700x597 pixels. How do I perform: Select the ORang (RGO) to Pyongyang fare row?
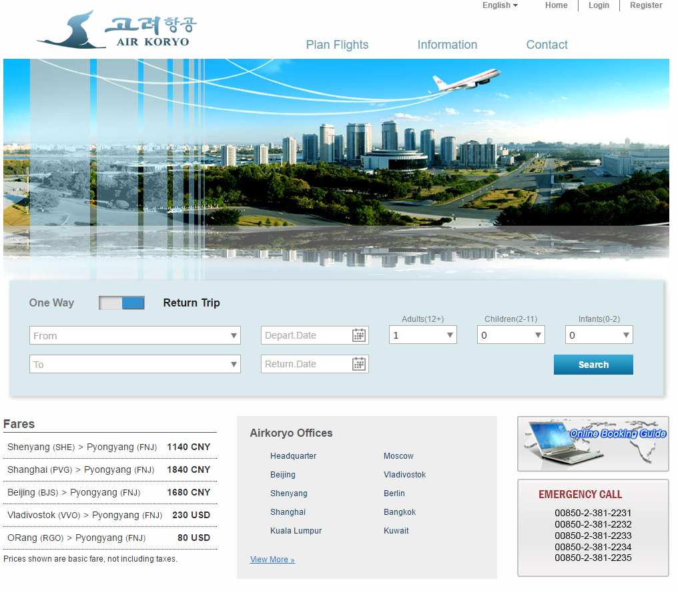click(110, 538)
